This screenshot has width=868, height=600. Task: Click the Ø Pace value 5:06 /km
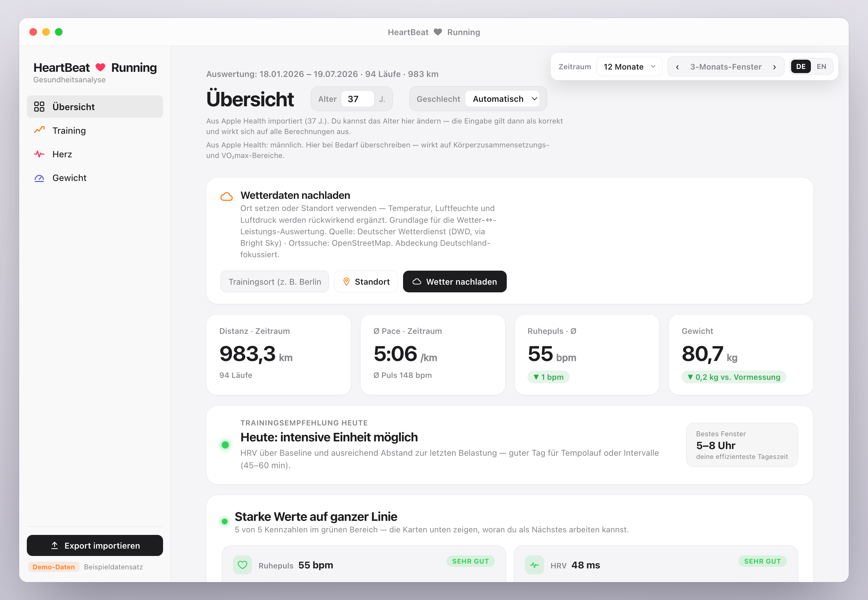pos(405,354)
